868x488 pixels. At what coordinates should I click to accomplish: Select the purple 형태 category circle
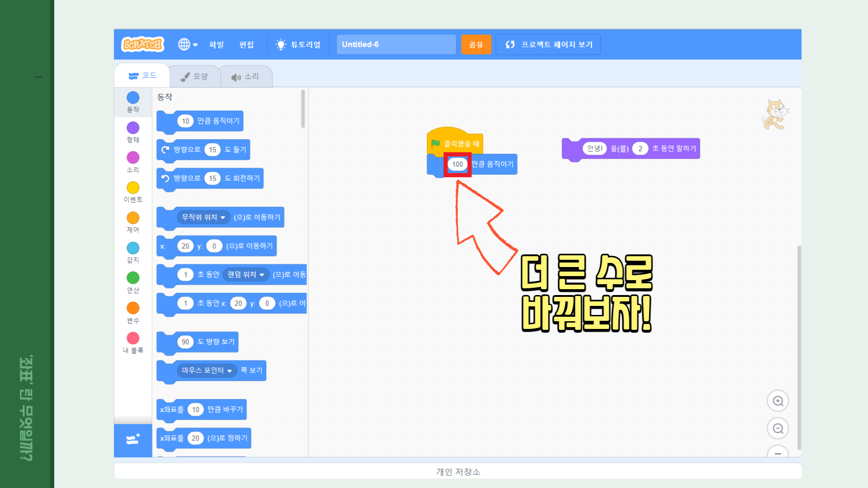tap(133, 128)
